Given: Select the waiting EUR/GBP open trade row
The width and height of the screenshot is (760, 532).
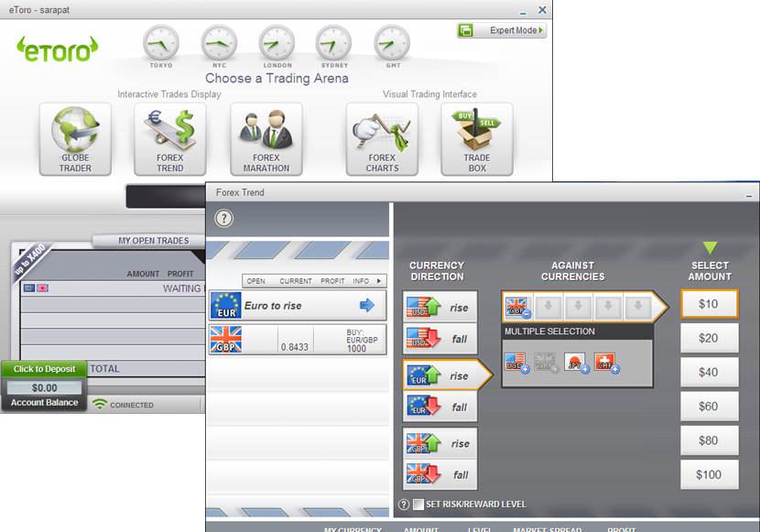Looking at the screenshot, I should point(114,288).
